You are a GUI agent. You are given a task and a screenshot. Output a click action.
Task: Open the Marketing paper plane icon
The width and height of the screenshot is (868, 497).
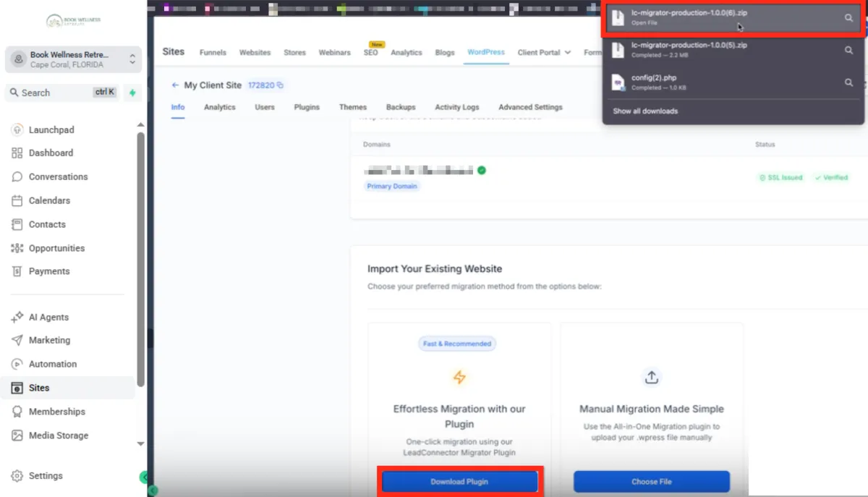[17, 341]
